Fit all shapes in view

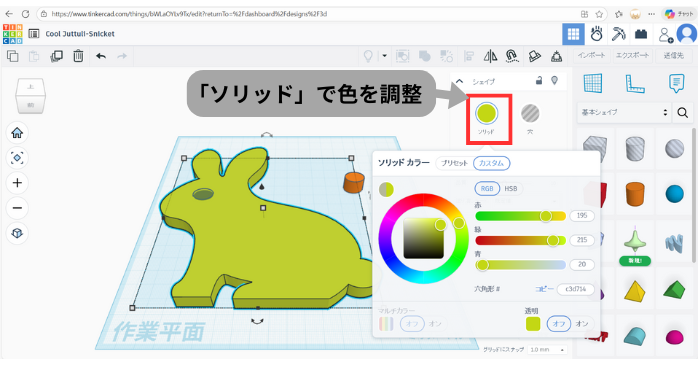[17, 158]
